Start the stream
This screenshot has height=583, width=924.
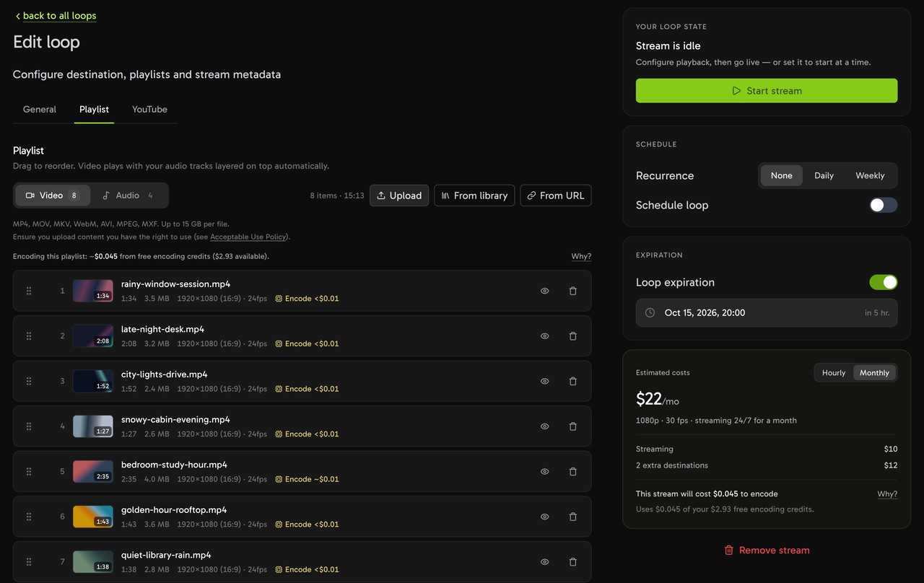(767, 91)
